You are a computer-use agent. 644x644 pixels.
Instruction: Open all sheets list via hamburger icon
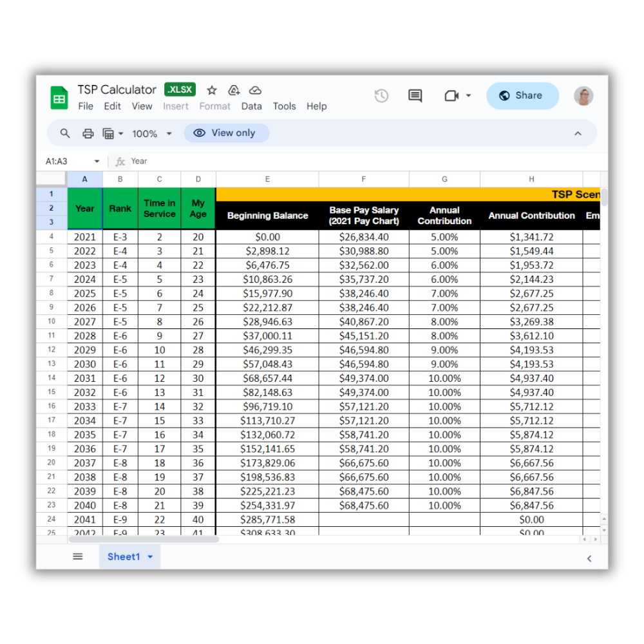click(78, 556)
